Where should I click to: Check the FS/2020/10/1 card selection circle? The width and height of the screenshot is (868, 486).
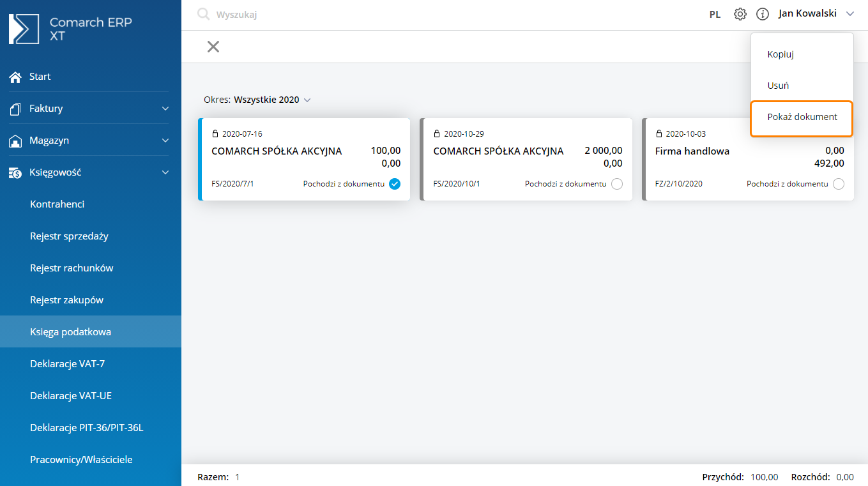click(x=616, y=184)
